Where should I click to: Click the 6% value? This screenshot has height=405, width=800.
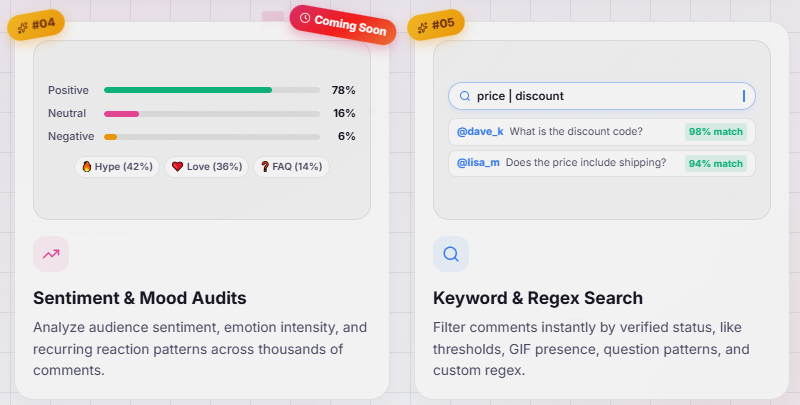pyautogui.click(x=346, y=136)
